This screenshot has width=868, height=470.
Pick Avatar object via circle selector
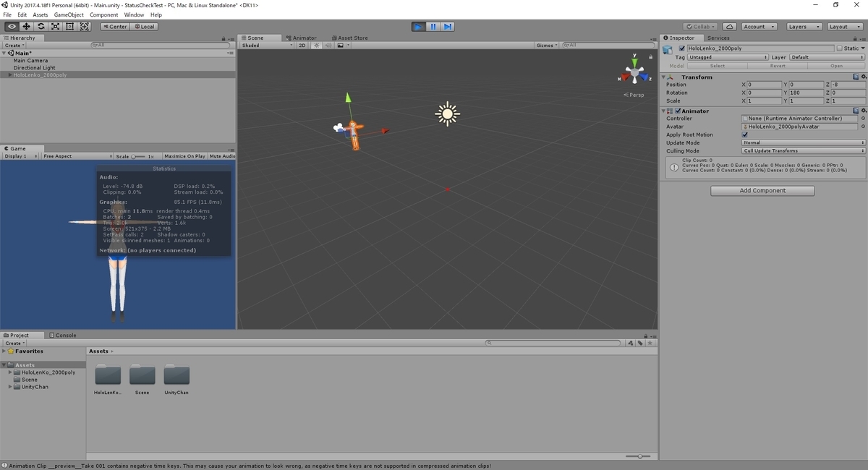(x=863, y=127)
